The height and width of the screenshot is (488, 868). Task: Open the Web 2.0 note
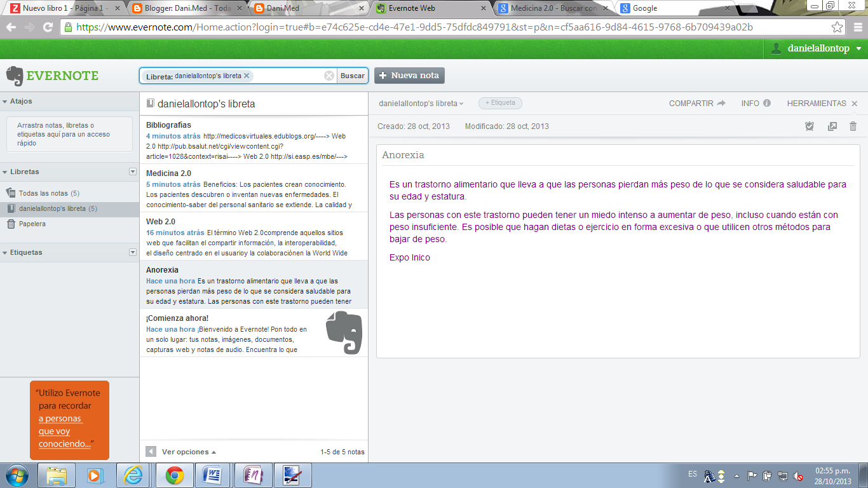tap(254, 236)
